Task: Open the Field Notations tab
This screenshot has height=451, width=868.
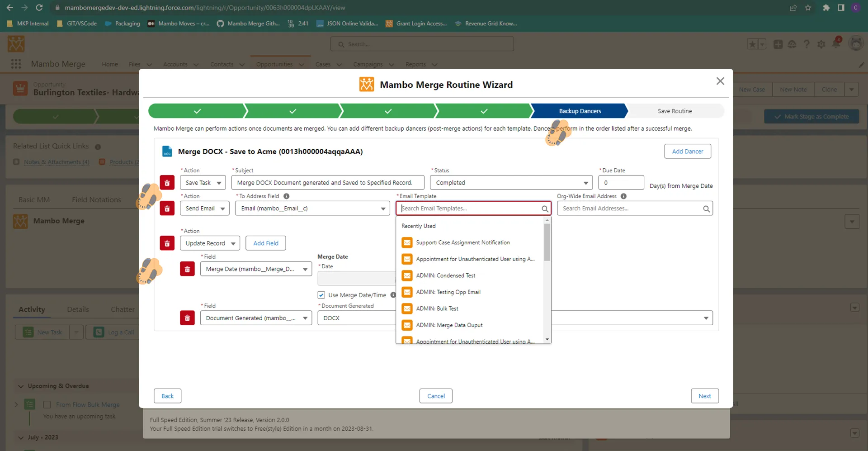Action: tap(96, 199)
